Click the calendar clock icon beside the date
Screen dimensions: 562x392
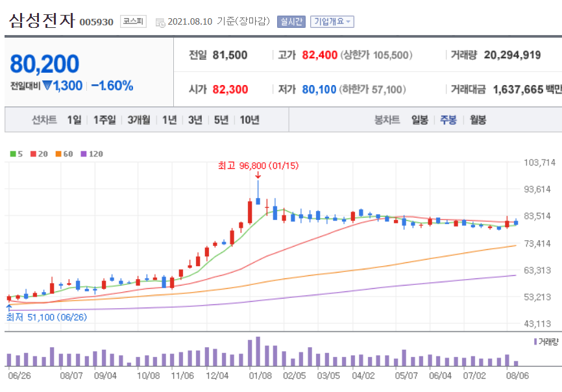[x=160, y=23]
